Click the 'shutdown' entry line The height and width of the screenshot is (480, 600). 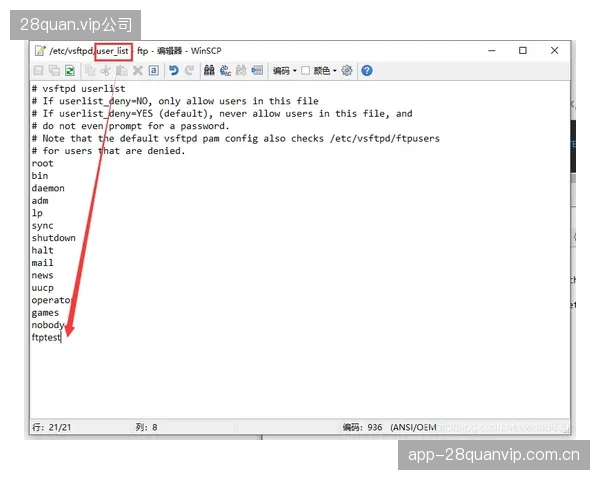[x=54, y=238]
